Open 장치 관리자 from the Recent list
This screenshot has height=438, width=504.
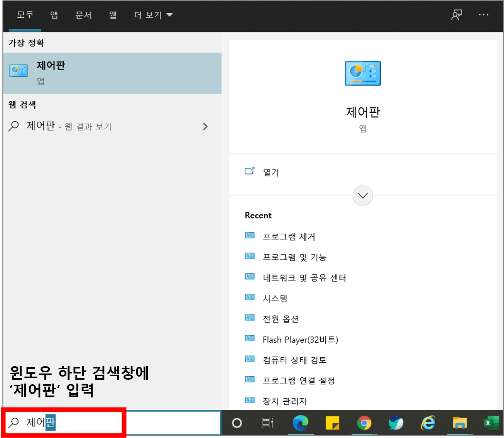point(284,401)
